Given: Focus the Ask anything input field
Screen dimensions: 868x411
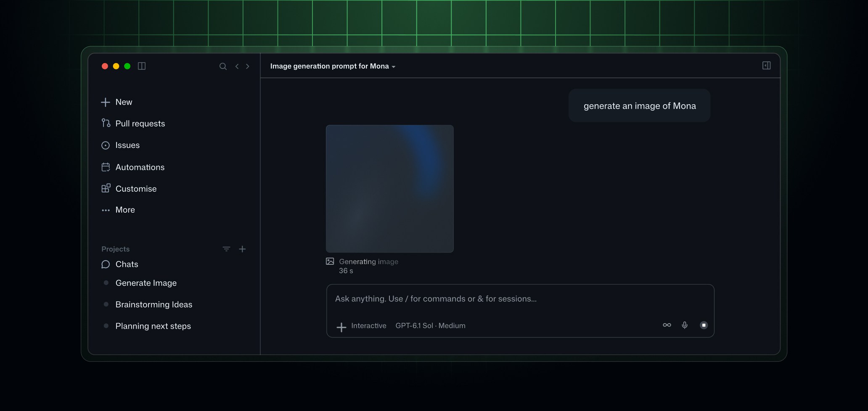Looking at the screenshot, I should pos(520,299).
